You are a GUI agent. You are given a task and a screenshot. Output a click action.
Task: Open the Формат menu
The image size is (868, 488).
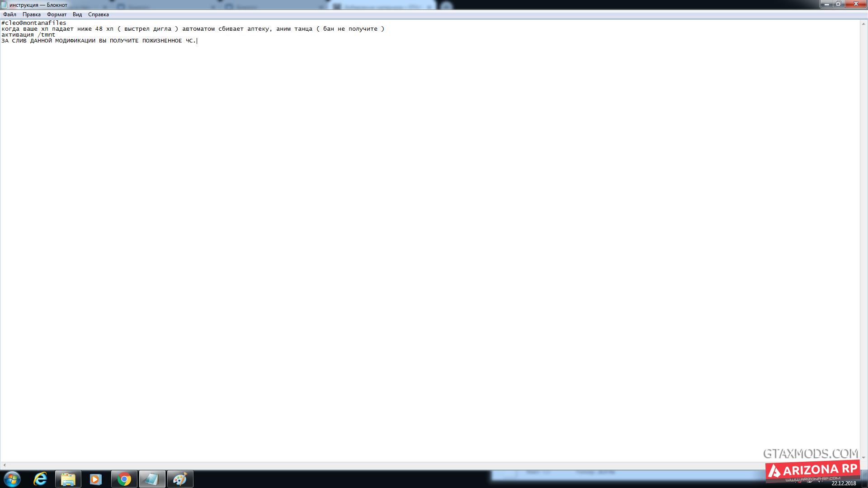tap(57, 14)
